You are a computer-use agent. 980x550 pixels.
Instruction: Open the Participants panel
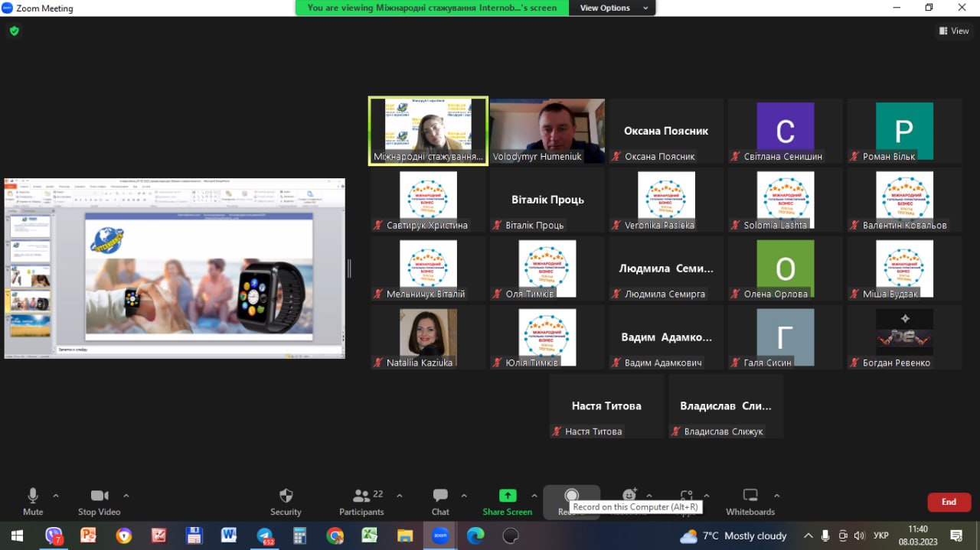[x=361, y=501]
